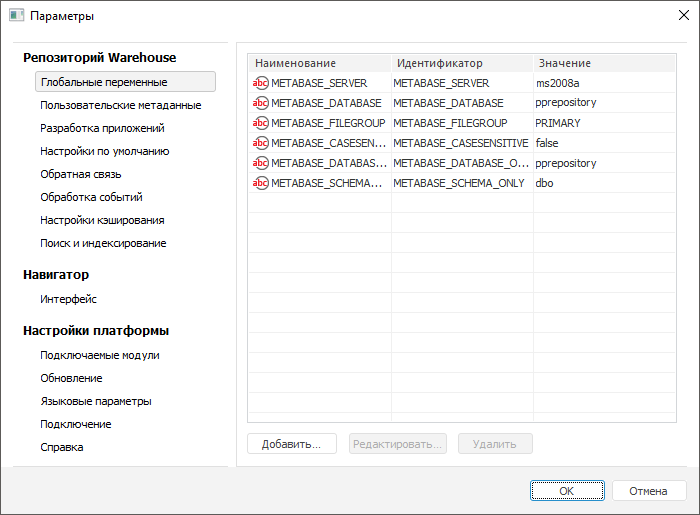Click the icon beside pprepository METABASE_DATABASE_O row

click(x=260, y=163)
